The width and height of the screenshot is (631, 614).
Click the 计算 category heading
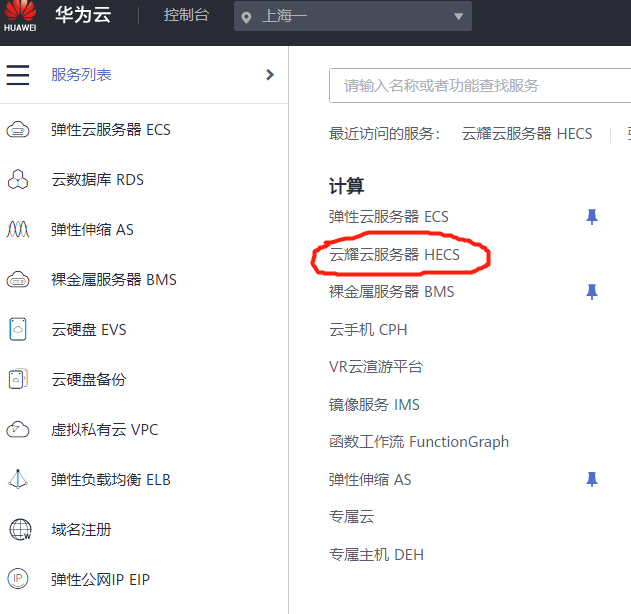coord(346,186)
